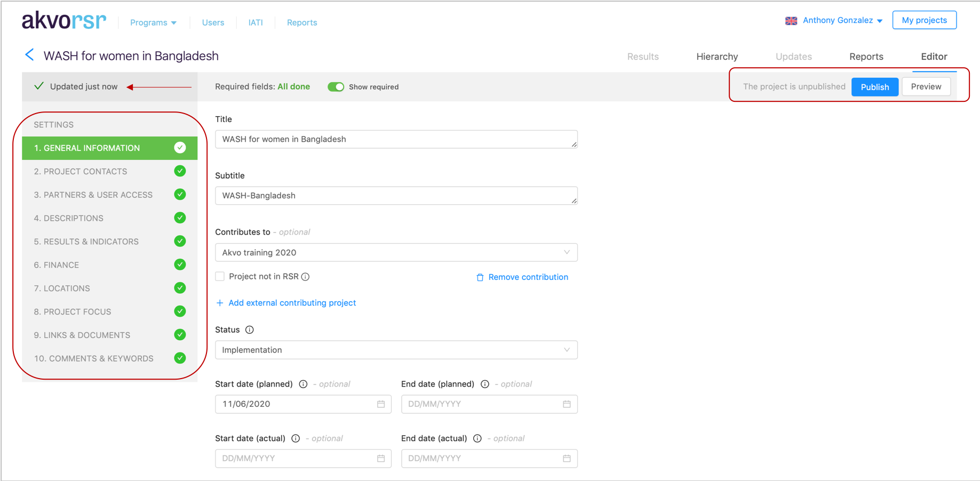
Task: Open IATI in top navigation
Action: (x=256, y=22)
